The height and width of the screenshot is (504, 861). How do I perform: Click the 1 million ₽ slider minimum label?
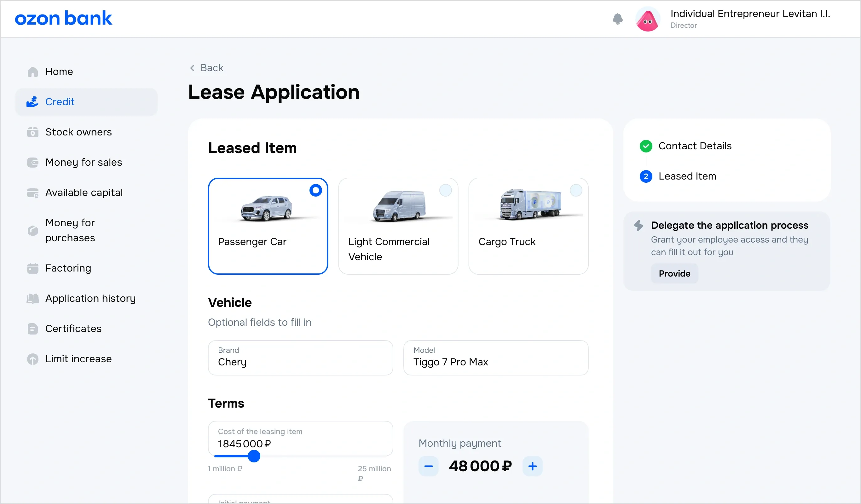(x=225, y=468)
